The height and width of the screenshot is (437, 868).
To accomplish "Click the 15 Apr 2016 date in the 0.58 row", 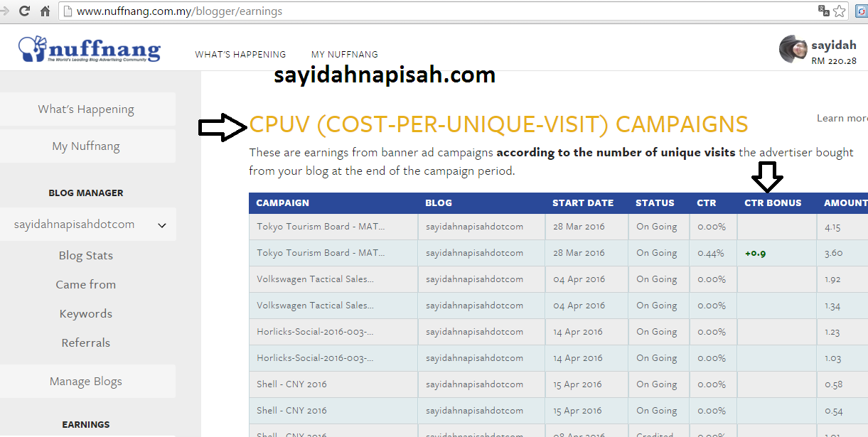I will [578, 384].
